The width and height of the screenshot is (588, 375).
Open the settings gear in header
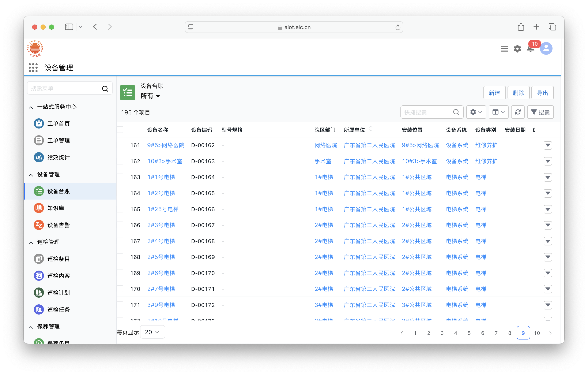pos(517,49)
